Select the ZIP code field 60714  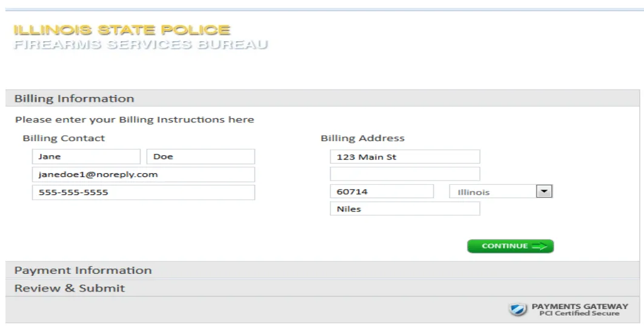[382, 191]
